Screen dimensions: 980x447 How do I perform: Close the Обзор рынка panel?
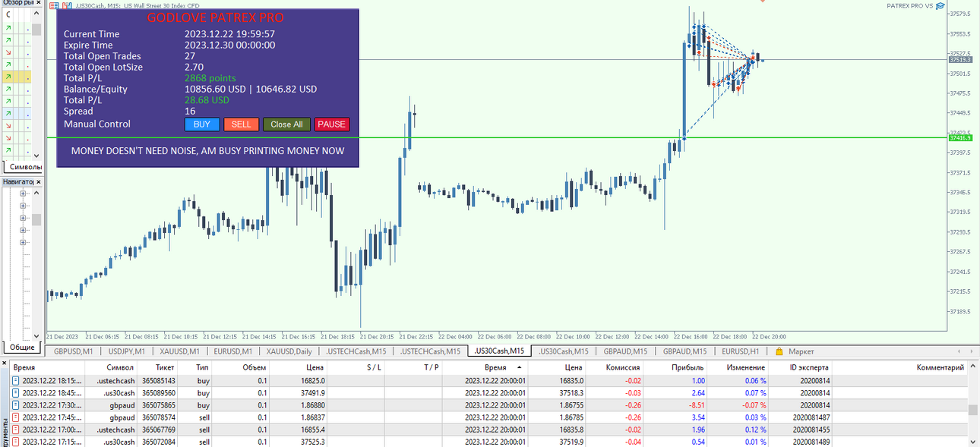point(39,3)
